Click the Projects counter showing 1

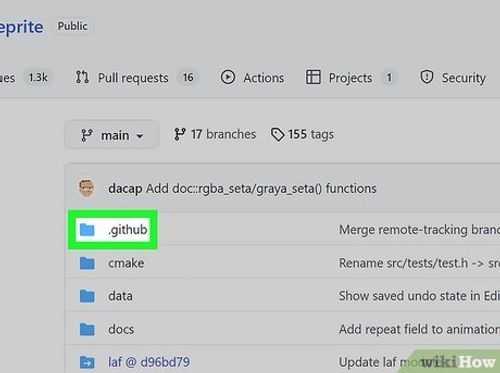click(x=389, y=77)
